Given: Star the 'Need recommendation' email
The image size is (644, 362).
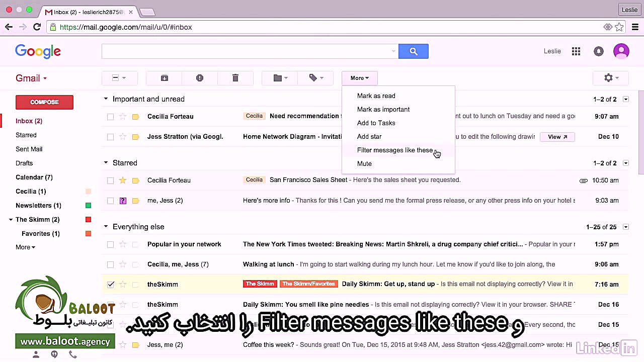Looking at the screenshot, I should [123, 117].
